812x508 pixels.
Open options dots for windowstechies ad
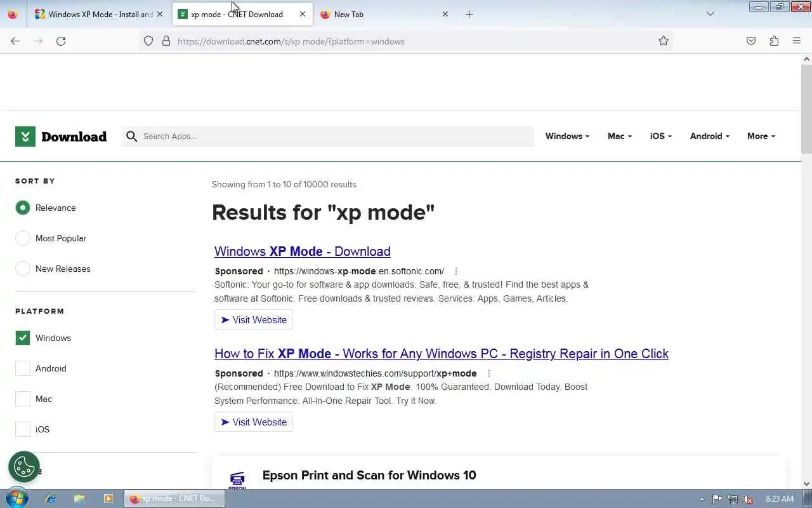488,373
